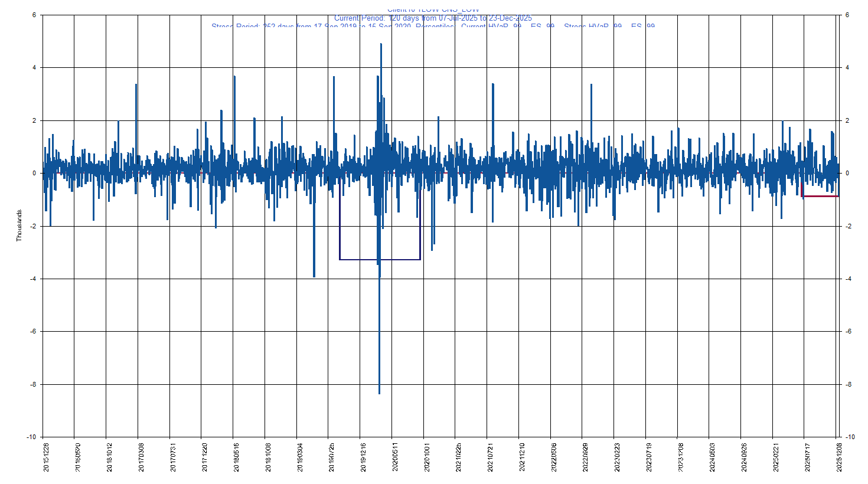
Task: Select the small red box on the right side
Action: coord(820,197)
